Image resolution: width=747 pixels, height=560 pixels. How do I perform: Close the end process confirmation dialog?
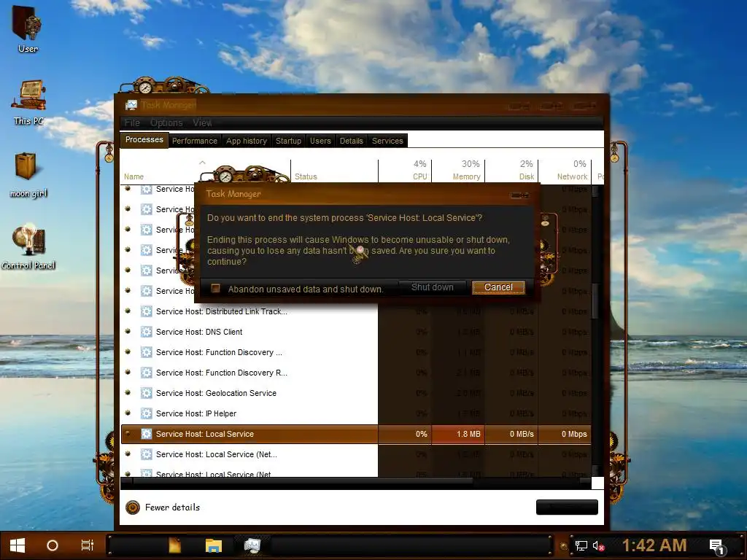click(x=520, y=195)
